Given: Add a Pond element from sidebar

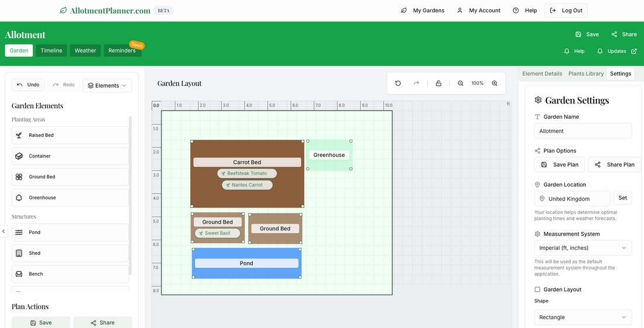Looking at the screenshot, I should 70,233.
